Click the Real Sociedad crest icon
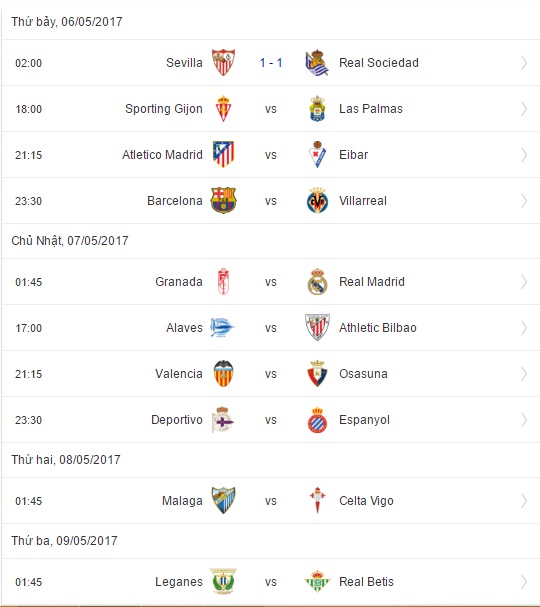540x607 pixels. [x=317, y=62]
